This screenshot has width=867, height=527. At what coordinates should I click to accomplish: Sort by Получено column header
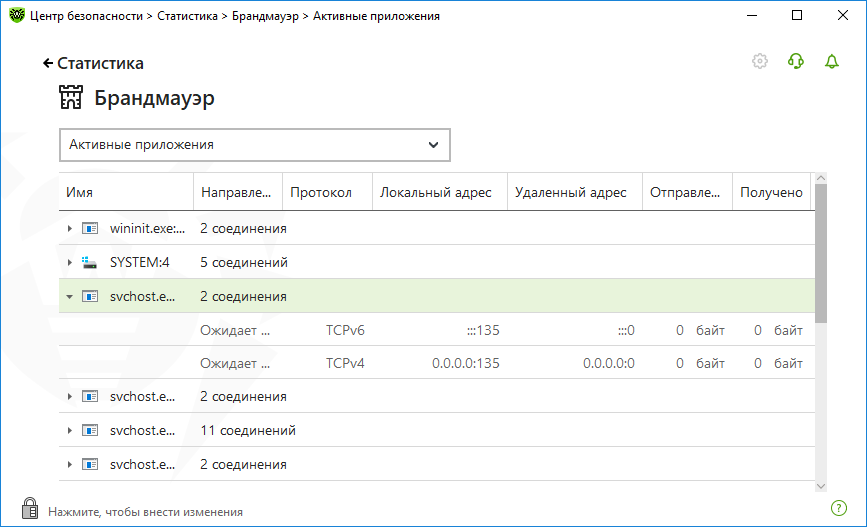771,192
